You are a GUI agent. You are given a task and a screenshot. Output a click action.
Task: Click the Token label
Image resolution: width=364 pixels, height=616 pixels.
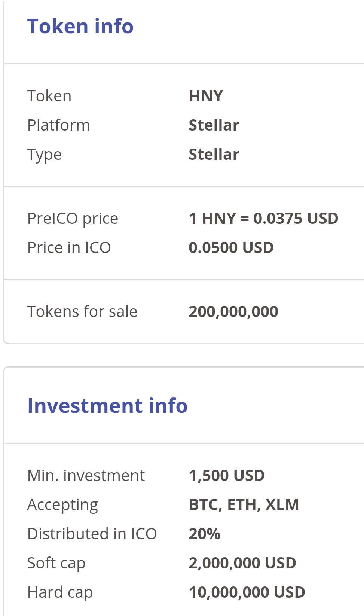click(49, 96)
